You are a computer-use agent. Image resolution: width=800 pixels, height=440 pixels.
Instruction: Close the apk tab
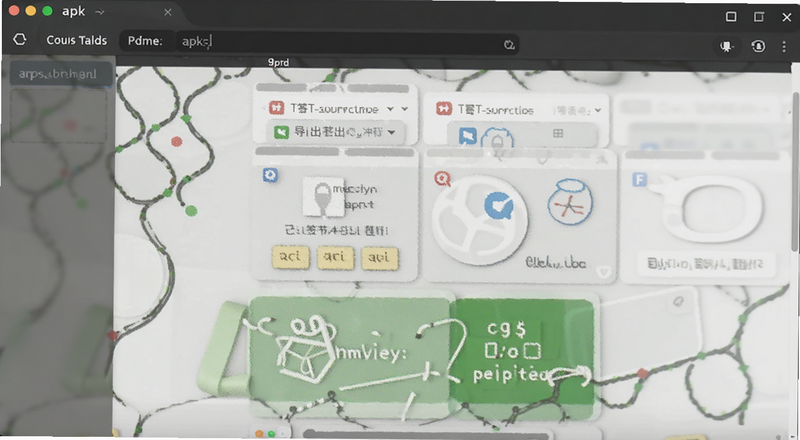pos(168,12)
